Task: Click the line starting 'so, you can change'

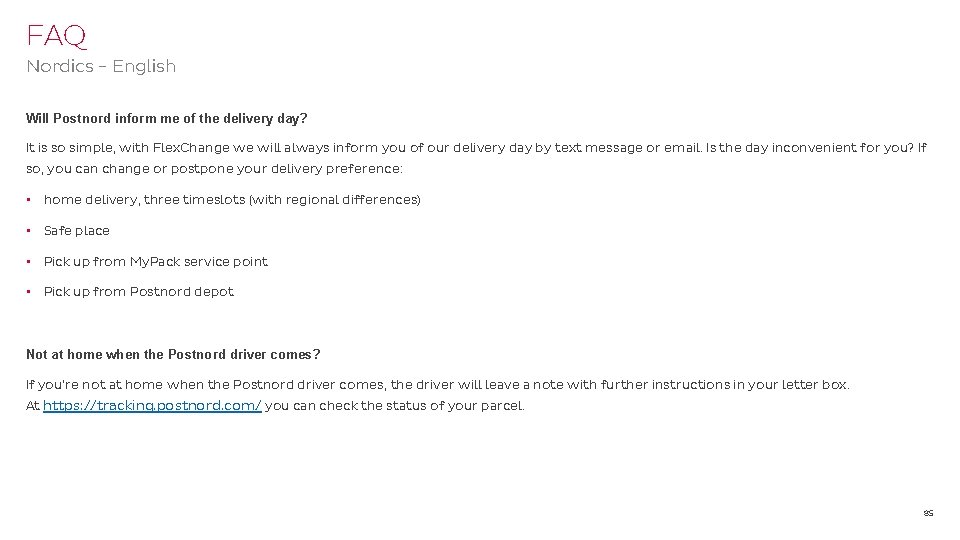Action: pos(215,169)
